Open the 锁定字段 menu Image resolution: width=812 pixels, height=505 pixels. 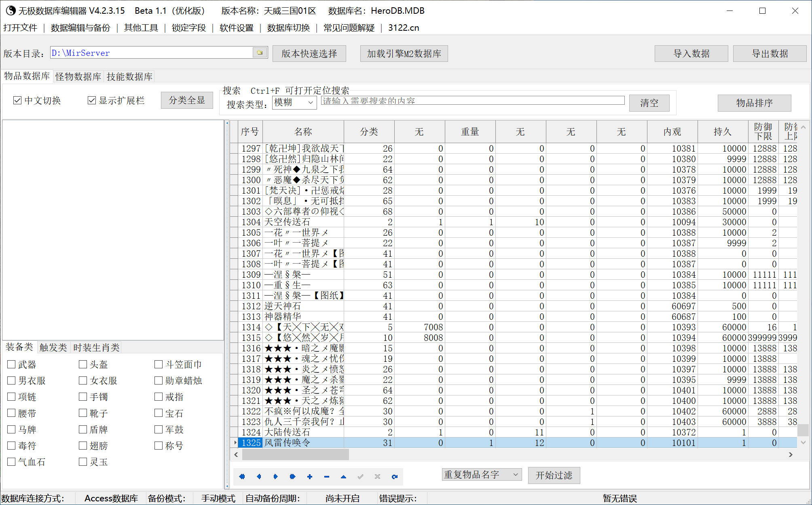(189, 27)
